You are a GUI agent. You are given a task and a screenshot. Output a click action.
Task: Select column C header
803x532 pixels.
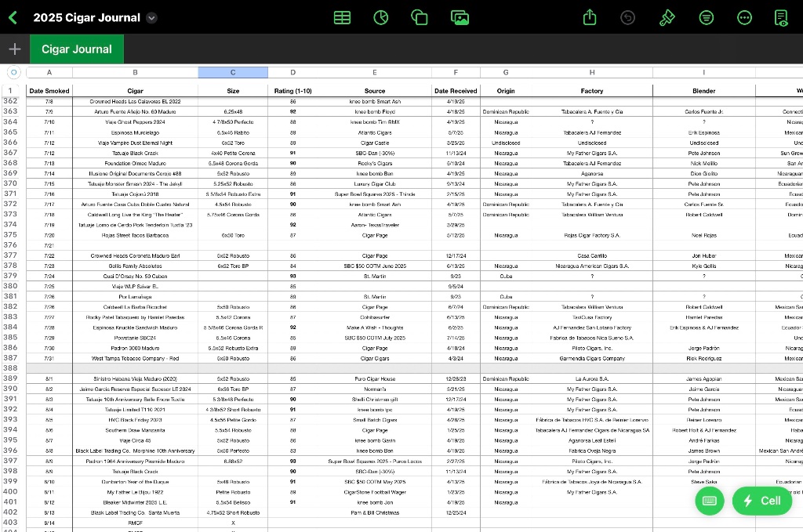coord(233,72)
